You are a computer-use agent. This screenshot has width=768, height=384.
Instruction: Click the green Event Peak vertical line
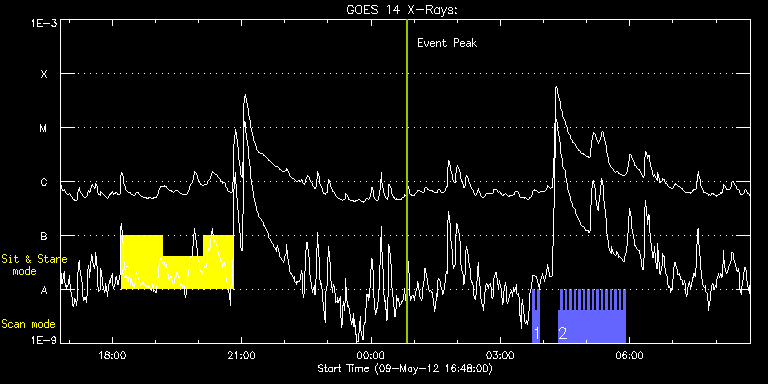[x=407, y=181]
